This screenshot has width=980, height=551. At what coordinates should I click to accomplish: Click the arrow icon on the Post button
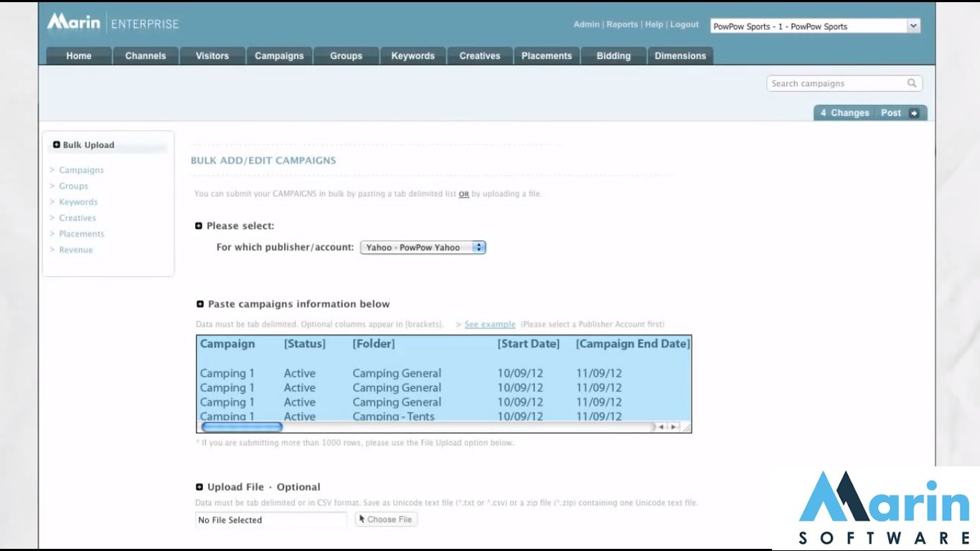(914, 113)
